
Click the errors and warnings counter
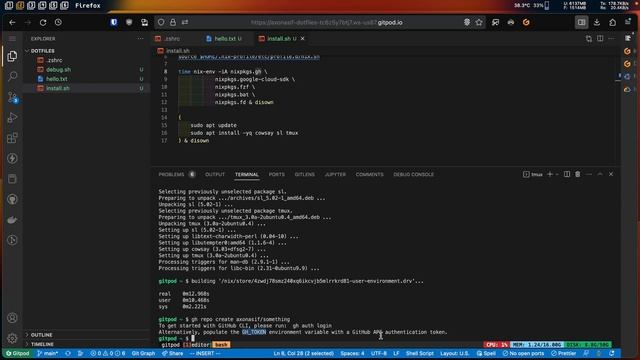[108, 353]
